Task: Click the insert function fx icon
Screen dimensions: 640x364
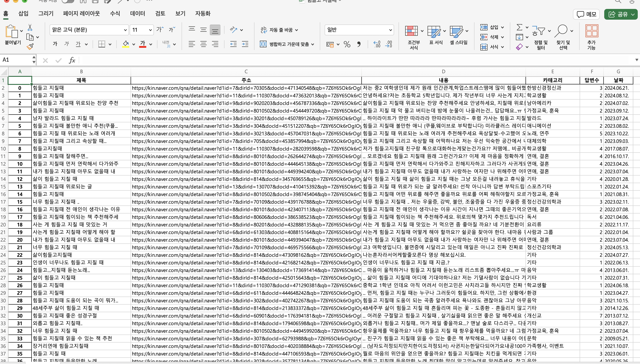Action: 72,60
